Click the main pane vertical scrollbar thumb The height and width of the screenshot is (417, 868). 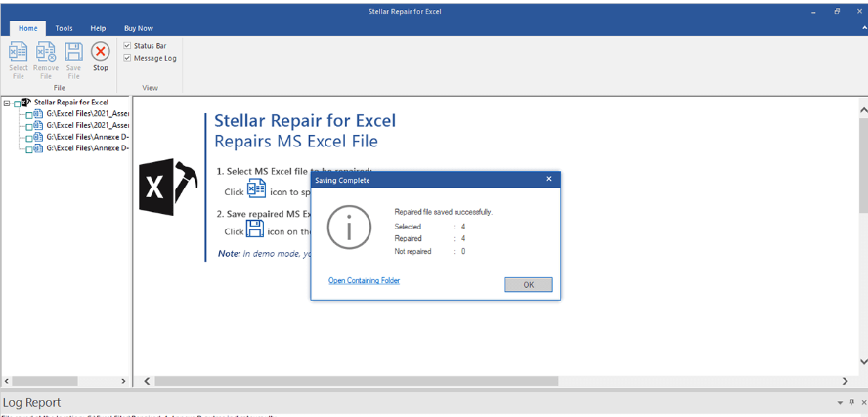[863, 165]
